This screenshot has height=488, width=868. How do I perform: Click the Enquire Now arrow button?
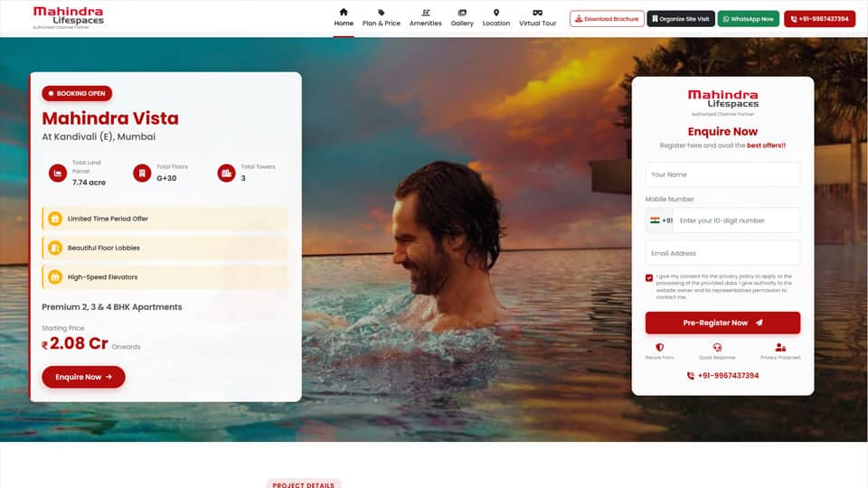[x=83, y=377]
